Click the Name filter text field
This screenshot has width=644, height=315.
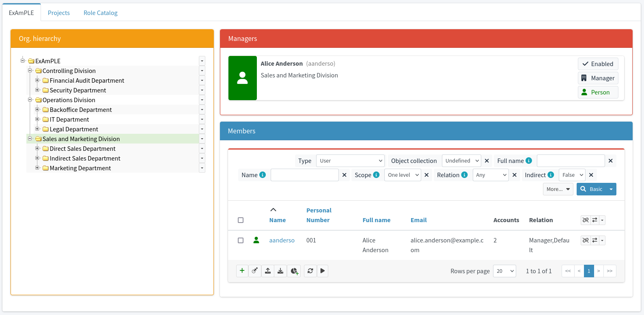coord(304,175)
